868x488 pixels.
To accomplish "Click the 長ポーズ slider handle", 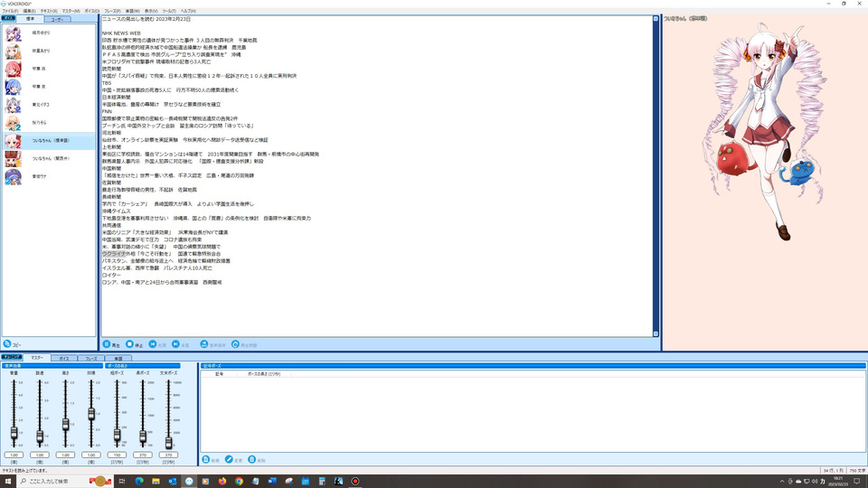I will (x=143, y=436).
